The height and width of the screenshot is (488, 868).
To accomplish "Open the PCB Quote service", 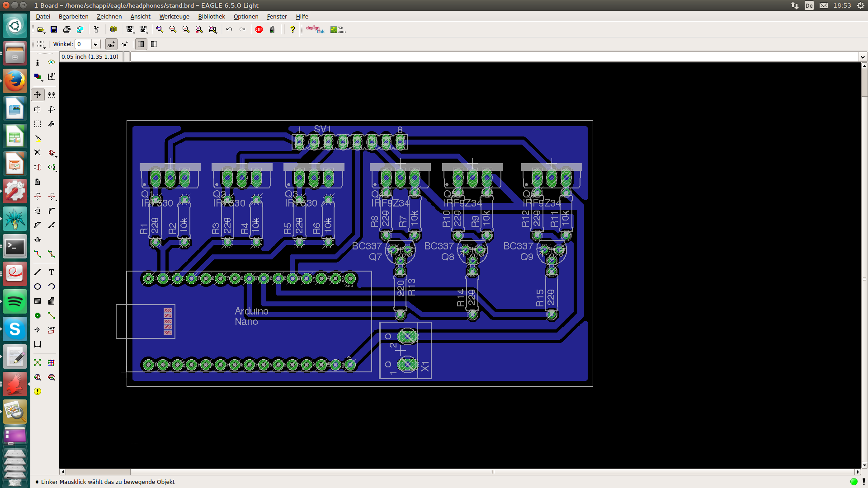I will click(x=338, y=30).
